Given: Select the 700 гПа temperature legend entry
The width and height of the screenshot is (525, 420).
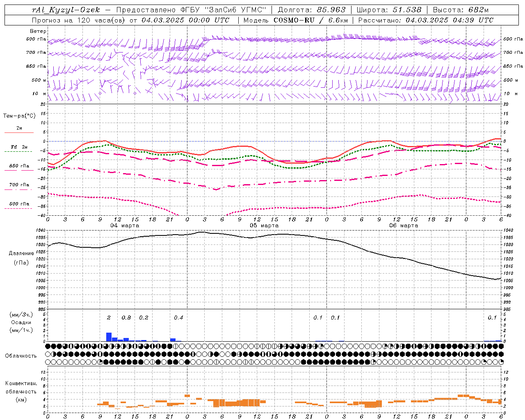Looking at the screenshot, I should click(x=19, y=185).
